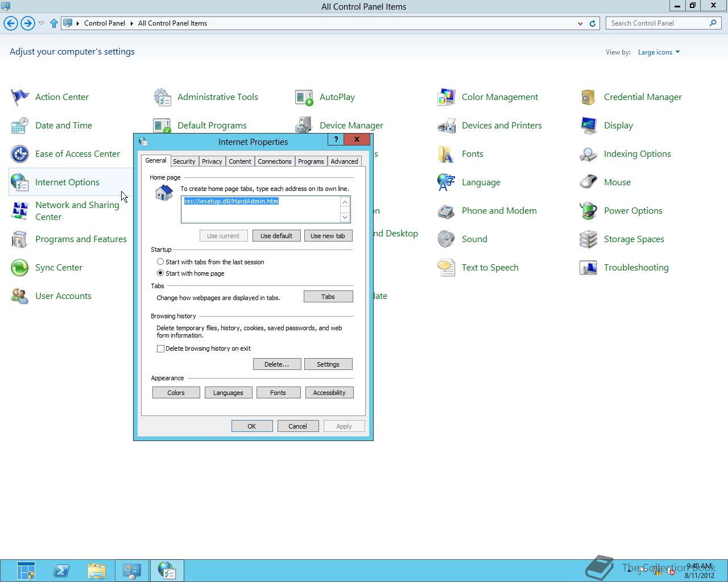Open Storage Spaces drives icon
Screen dimensions: 728x582
(x=589, y=239)
